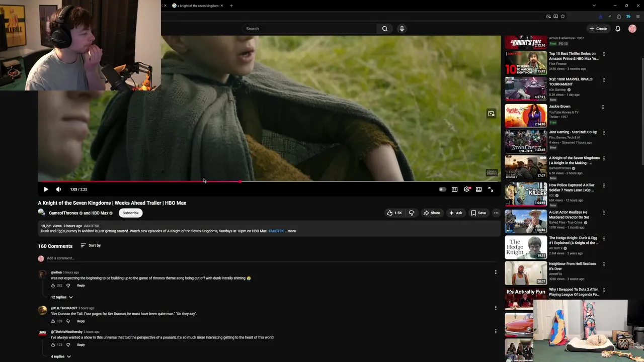Open the GameofThrones channel name link

pos(63,213)
